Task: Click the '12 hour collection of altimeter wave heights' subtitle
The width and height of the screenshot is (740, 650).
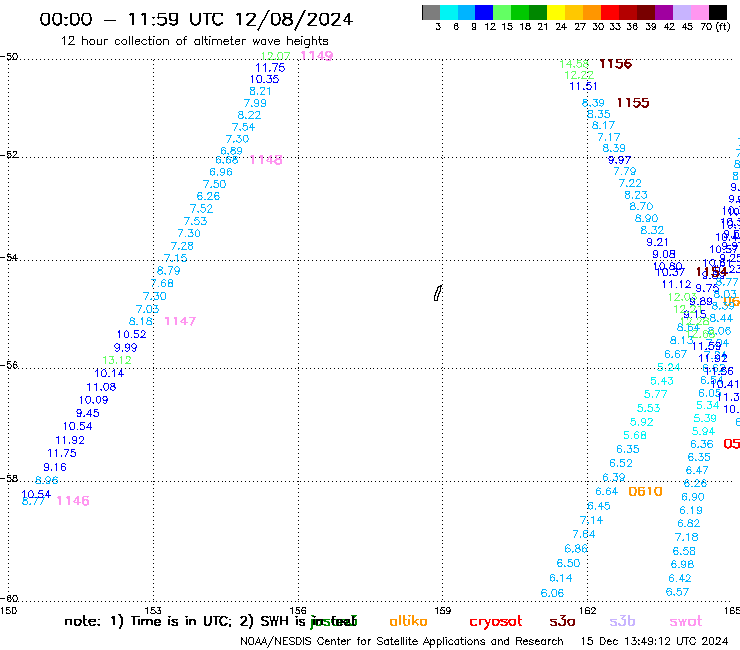Action: [x=194, y=41]
